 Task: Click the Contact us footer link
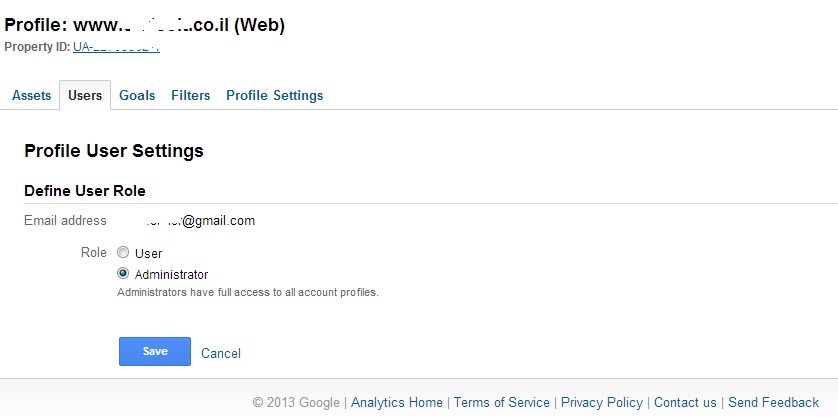pos(685,402)
